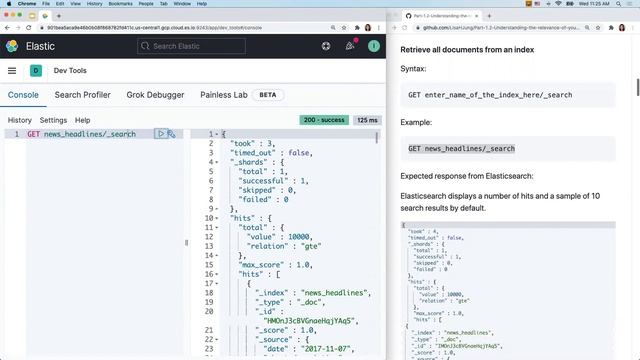The image size is (640, 360).
Task: Click the 125 ms response time badge
Action: pos(367,120)
